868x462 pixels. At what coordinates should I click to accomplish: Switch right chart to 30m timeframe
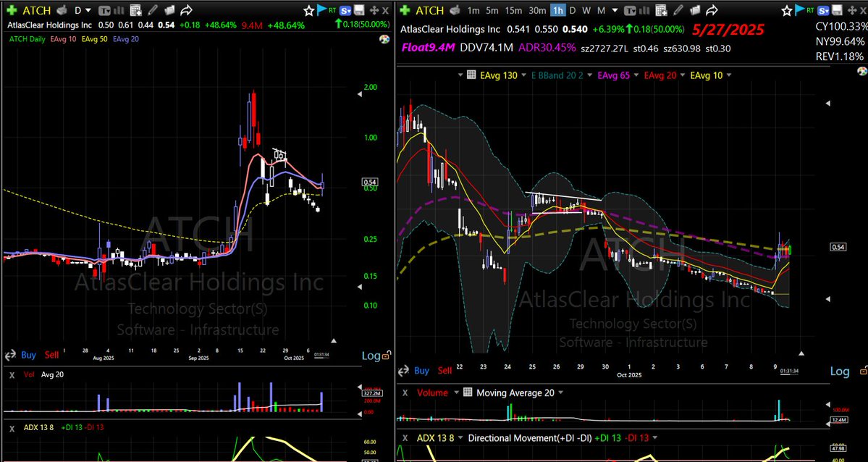pos(537,11)
